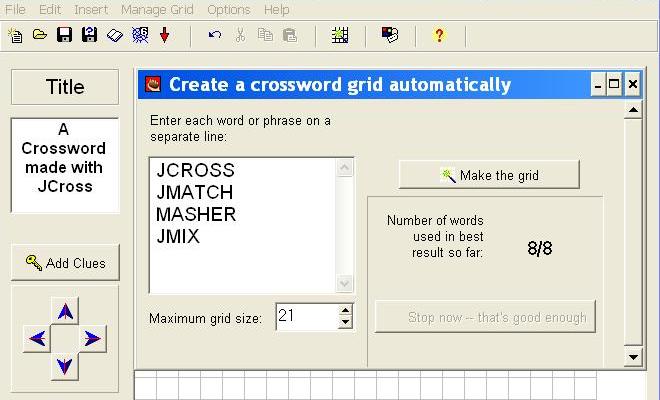The width and height of the screenshot is (660, 400).
Task: Open the Help menu
Action: (x=277, y=9)
